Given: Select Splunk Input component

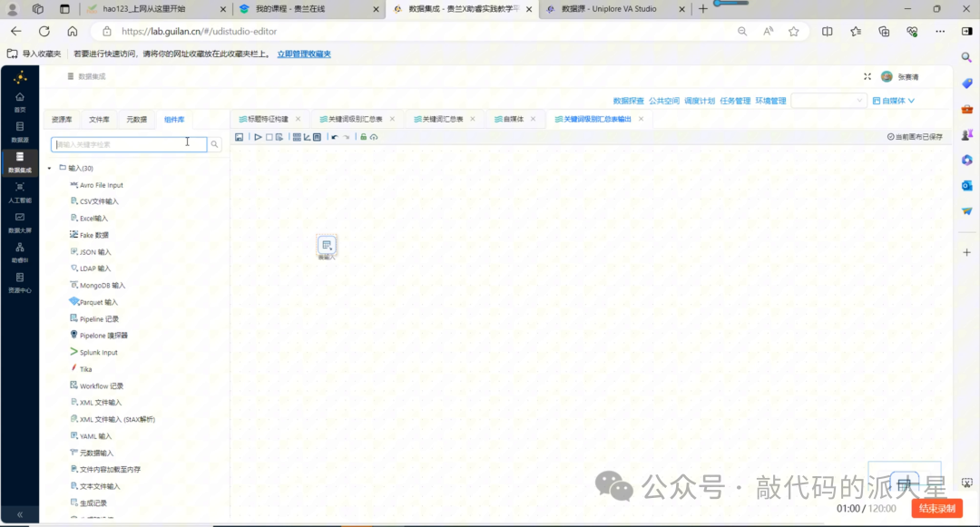Looking at the screenshot, I should 93,352.
